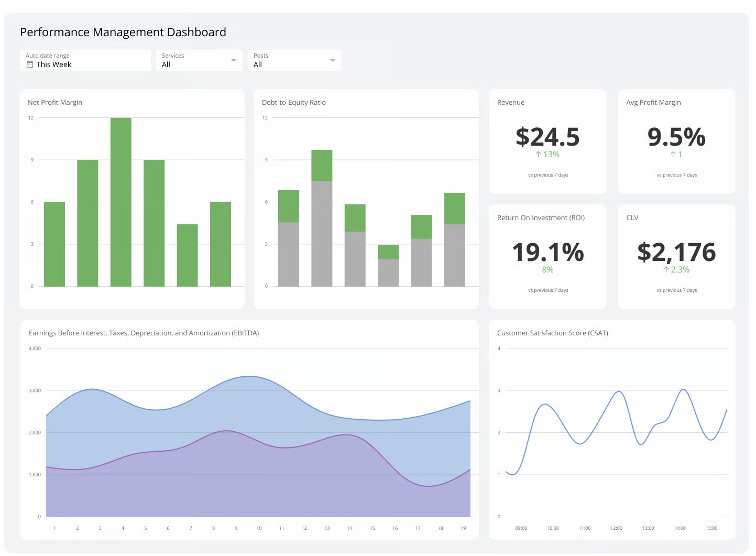Click the Debt-to-Equity Ratio chart title

tap(294, 102)
